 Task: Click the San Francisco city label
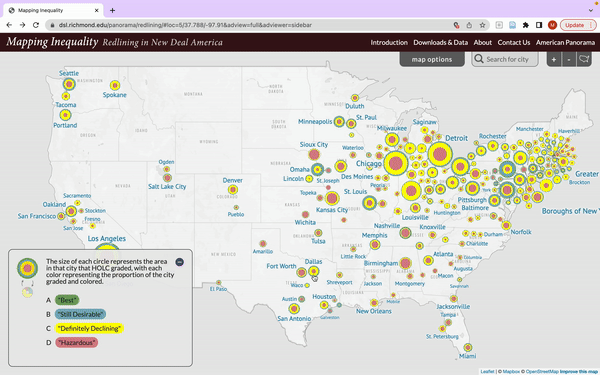click(37, 216)
